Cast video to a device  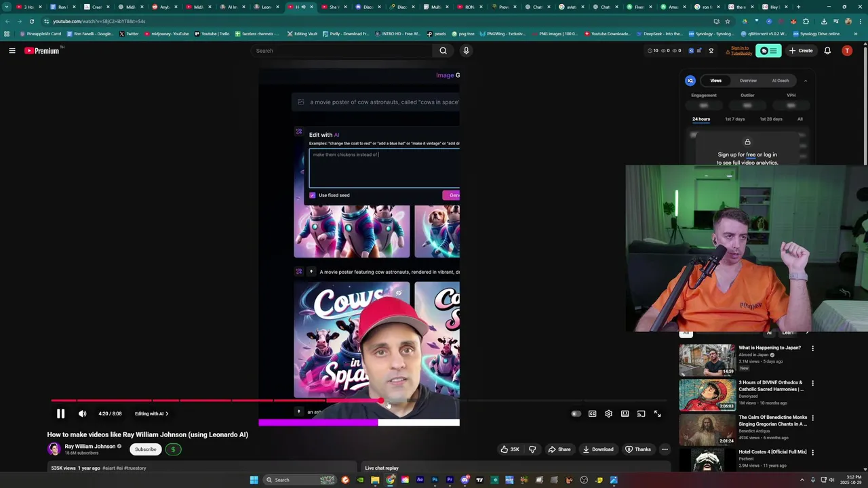click(x=641, y=413)
